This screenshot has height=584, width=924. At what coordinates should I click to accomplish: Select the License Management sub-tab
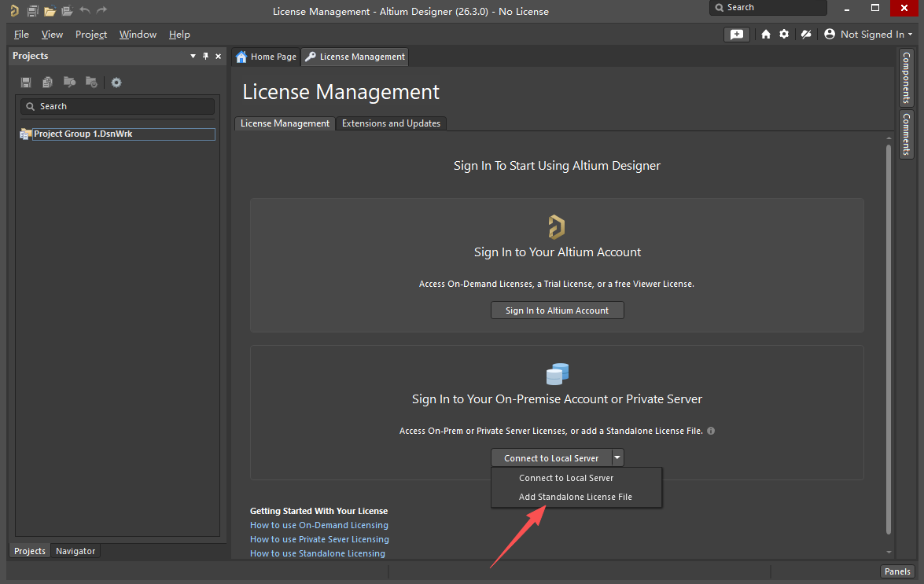[285, 123]
